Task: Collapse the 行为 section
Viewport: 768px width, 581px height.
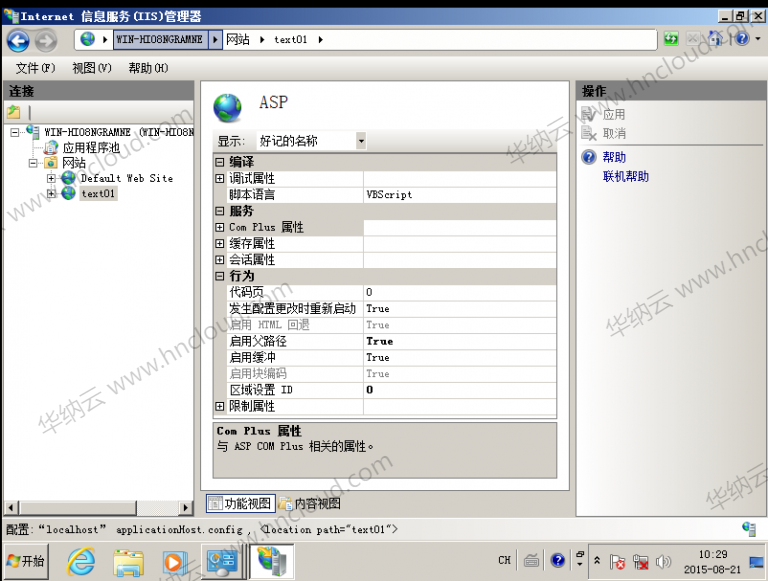Action: coord(220,276)
